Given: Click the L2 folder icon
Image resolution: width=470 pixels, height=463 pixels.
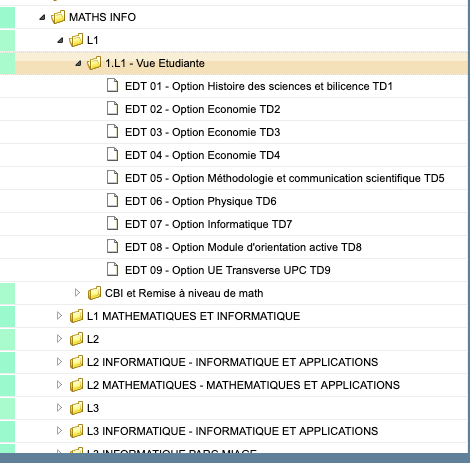Looking at the screenshot, I should tap(76, 339).
